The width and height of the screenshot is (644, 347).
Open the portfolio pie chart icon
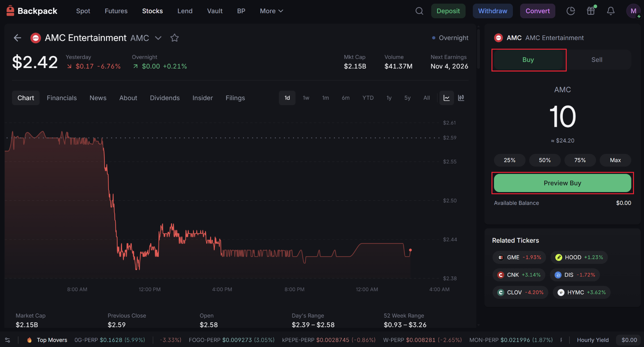(570, 11)
